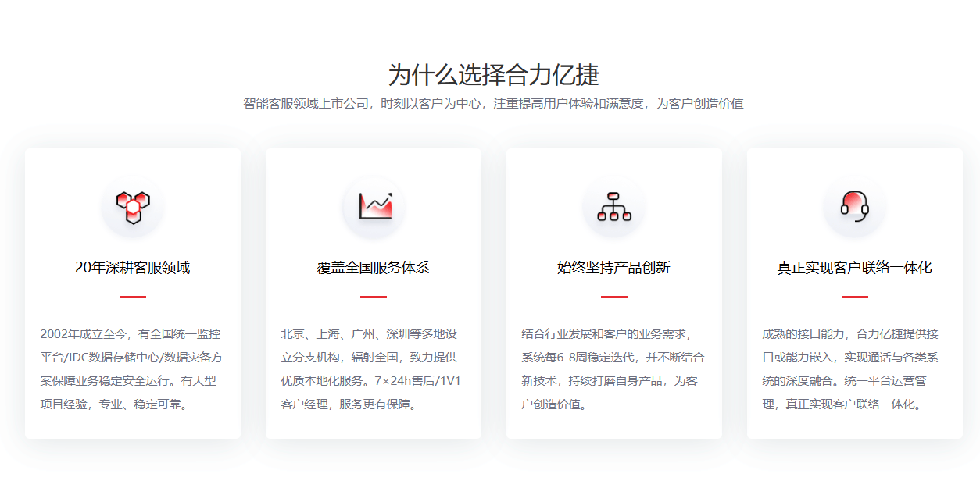Click blank bottom area of the 覆盖全国服务体系 card
This screenshot has width=980, height=495.
tap(373, 426)
